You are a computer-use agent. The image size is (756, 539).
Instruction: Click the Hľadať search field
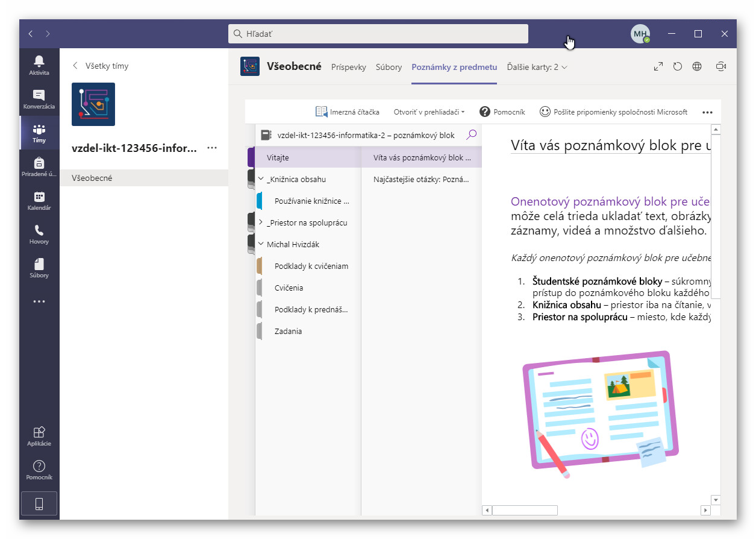[378, 34]
